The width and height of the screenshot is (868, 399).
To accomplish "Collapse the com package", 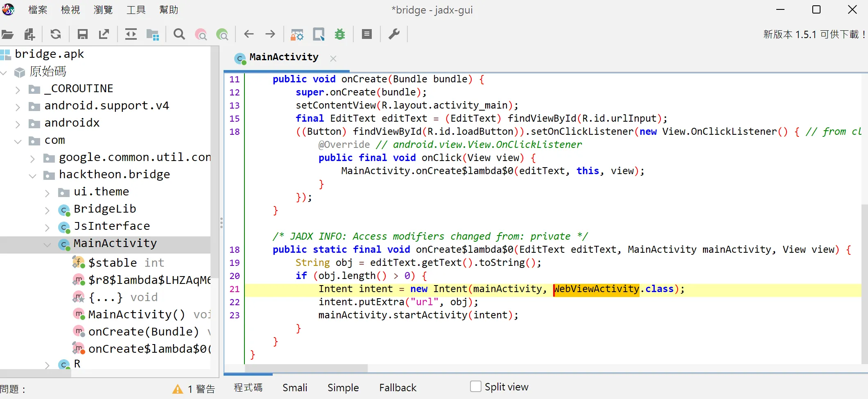I will click(18, 141).
